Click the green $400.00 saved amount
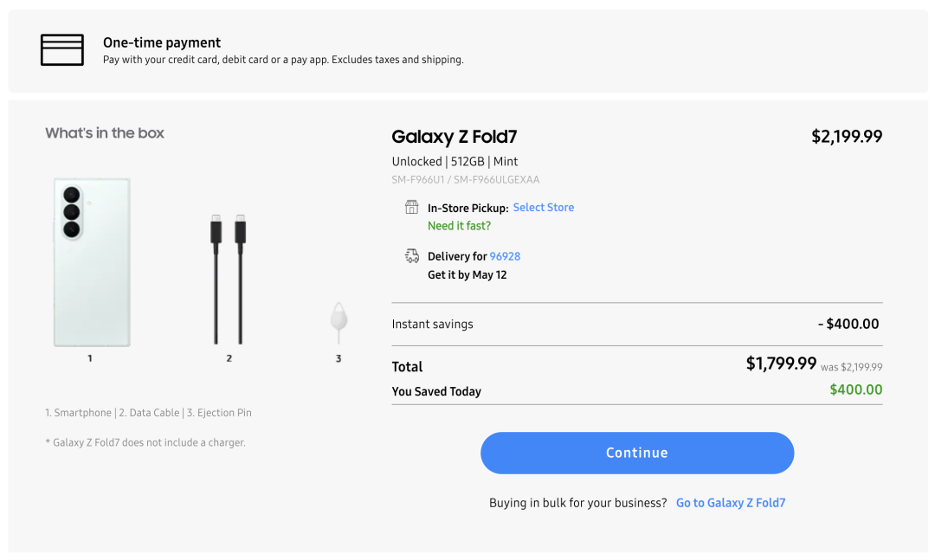Viewport: 935px width, 560px height. [855, 389]
